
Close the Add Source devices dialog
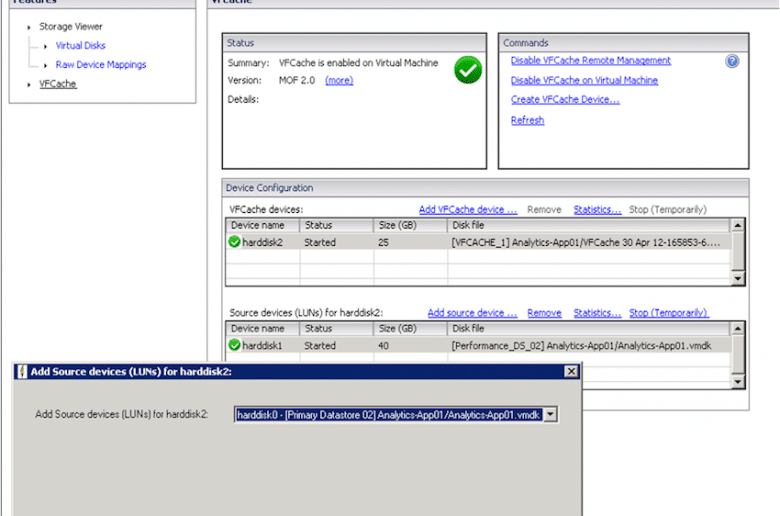(x=571, y=371)
